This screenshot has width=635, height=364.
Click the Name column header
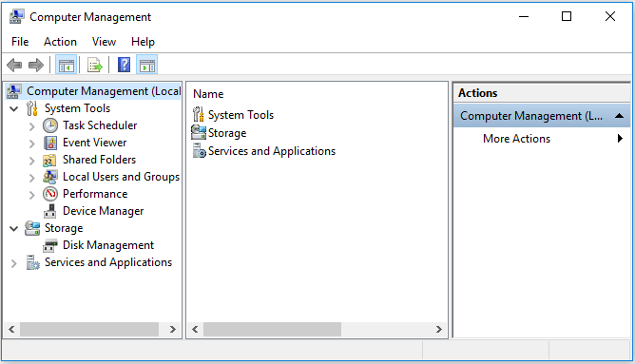click(208, 94)
